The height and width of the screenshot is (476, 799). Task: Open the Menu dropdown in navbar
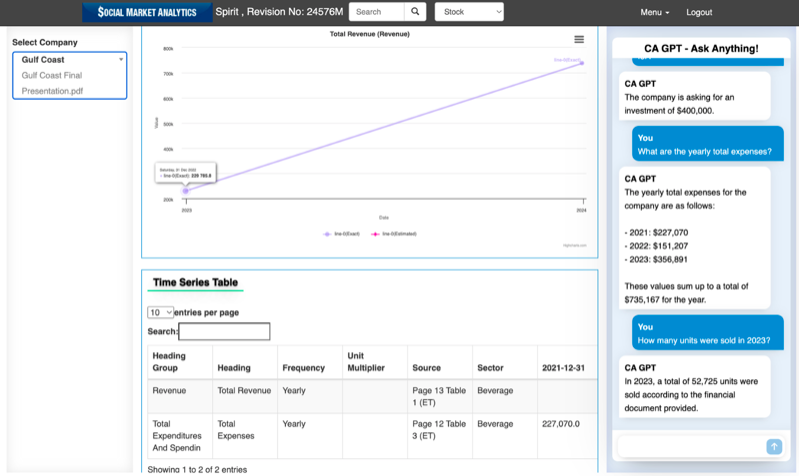(x=654, y=12)
